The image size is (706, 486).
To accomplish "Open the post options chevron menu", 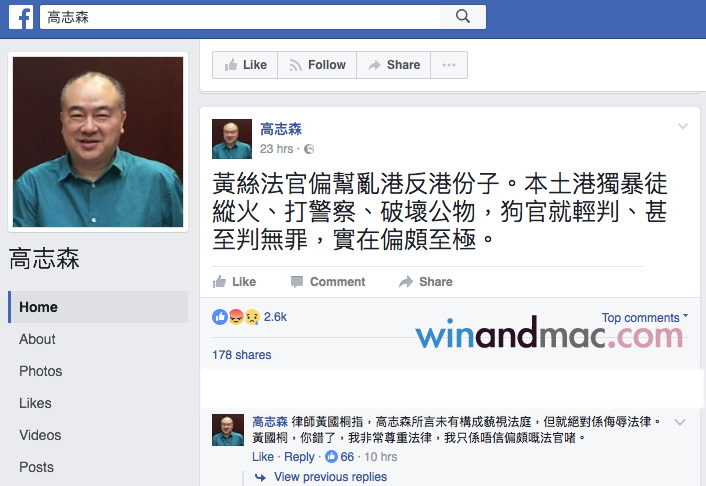I will [683, 127].
